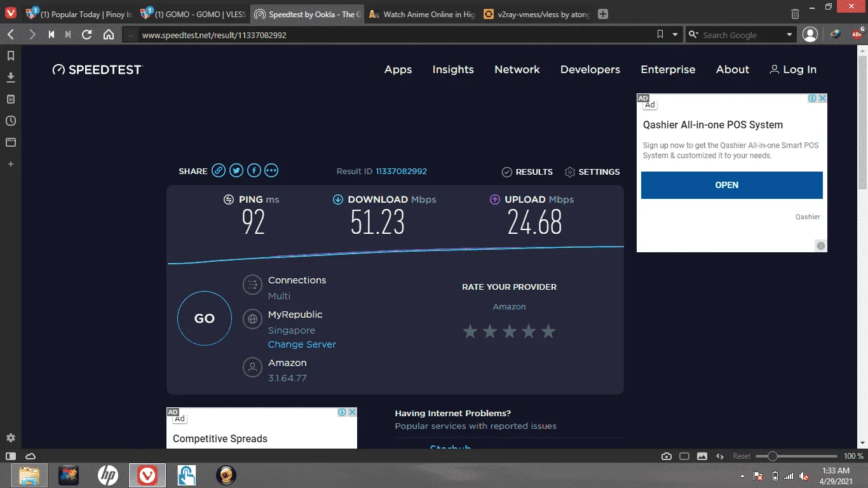Click the address bar URL field
The height and width of the screenshot is (488, 868).
point(394,35)
